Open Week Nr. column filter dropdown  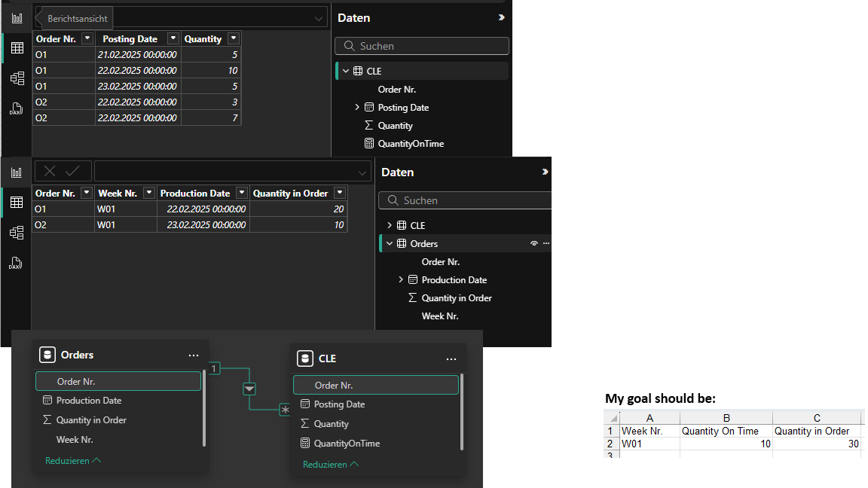tap(149, 193)
